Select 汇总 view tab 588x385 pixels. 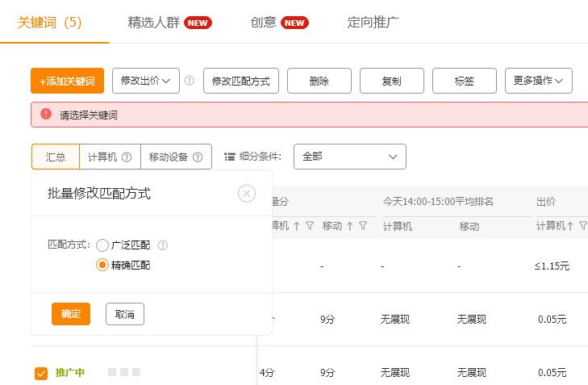(x=56, y=157)
